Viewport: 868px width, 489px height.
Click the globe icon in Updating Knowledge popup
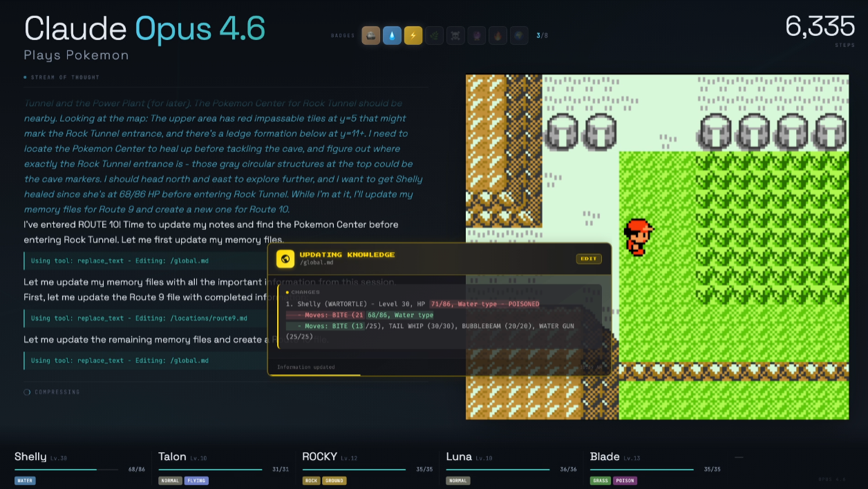[285, 259]
